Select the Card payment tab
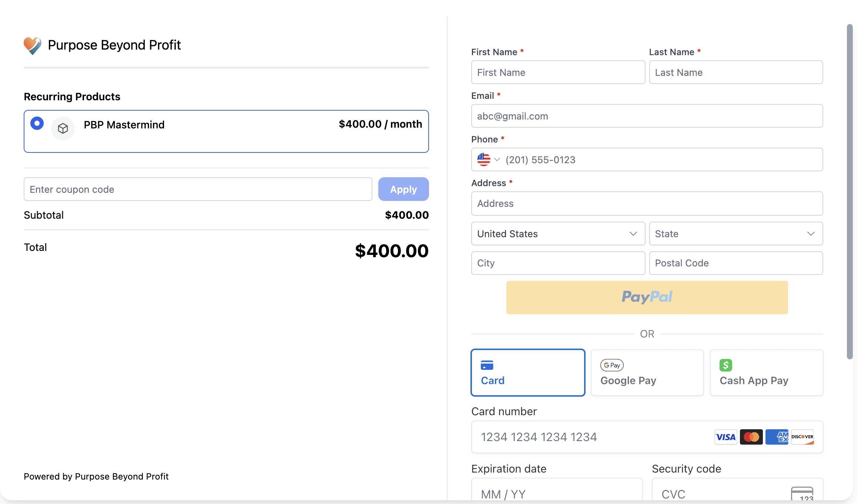 tap(528, 373)
